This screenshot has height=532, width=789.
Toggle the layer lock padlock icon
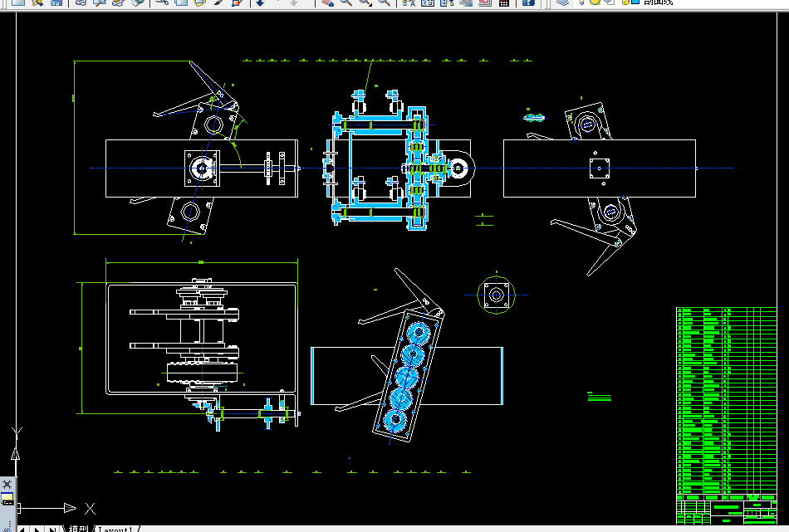tap(625, 2)
